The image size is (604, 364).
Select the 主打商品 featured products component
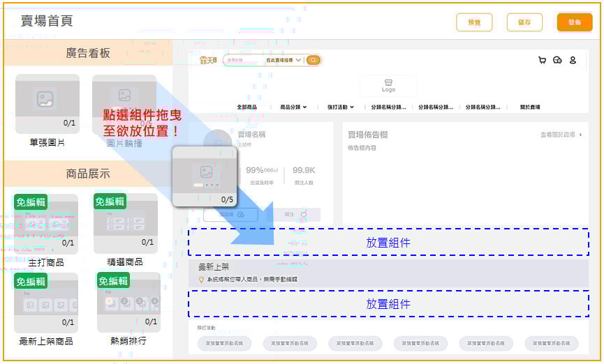coord(46,223)
